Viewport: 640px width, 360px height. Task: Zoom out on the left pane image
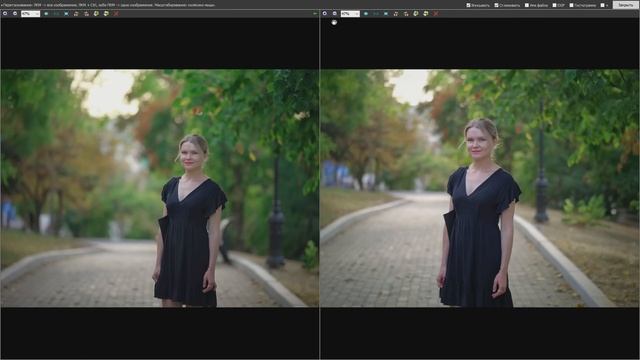click(15, 13)
